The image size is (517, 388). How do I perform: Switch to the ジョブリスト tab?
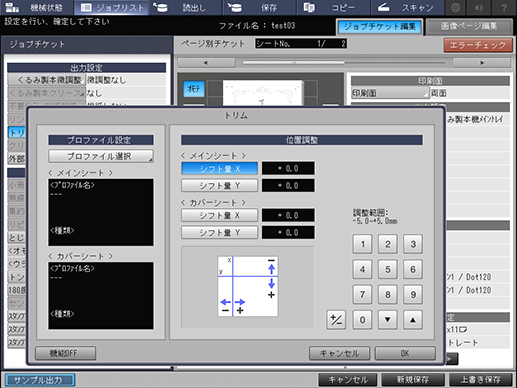click(112, 7)
